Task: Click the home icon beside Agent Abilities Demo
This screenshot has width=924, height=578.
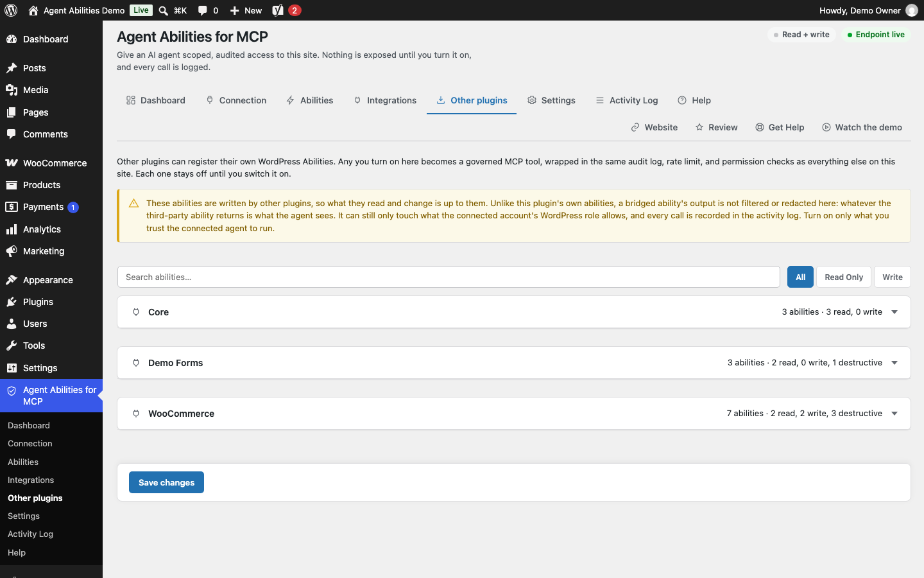Action: point(33,10)
